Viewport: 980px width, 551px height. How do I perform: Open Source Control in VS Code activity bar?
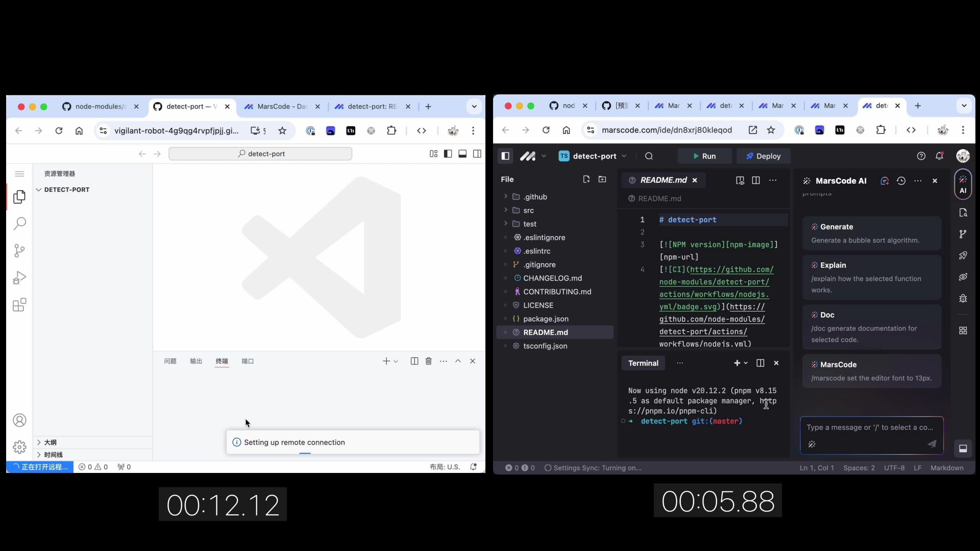(x=19, y=251)
